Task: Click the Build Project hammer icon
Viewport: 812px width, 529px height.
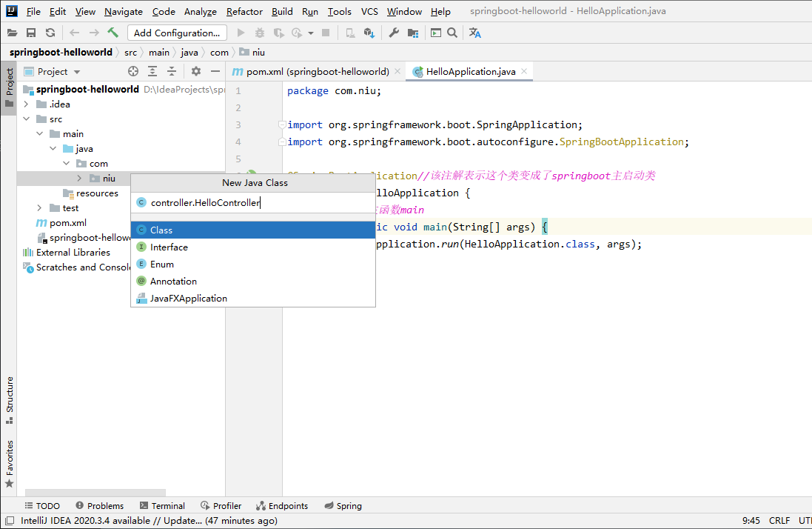Action: pyautogui.click(x=113, y=33)
